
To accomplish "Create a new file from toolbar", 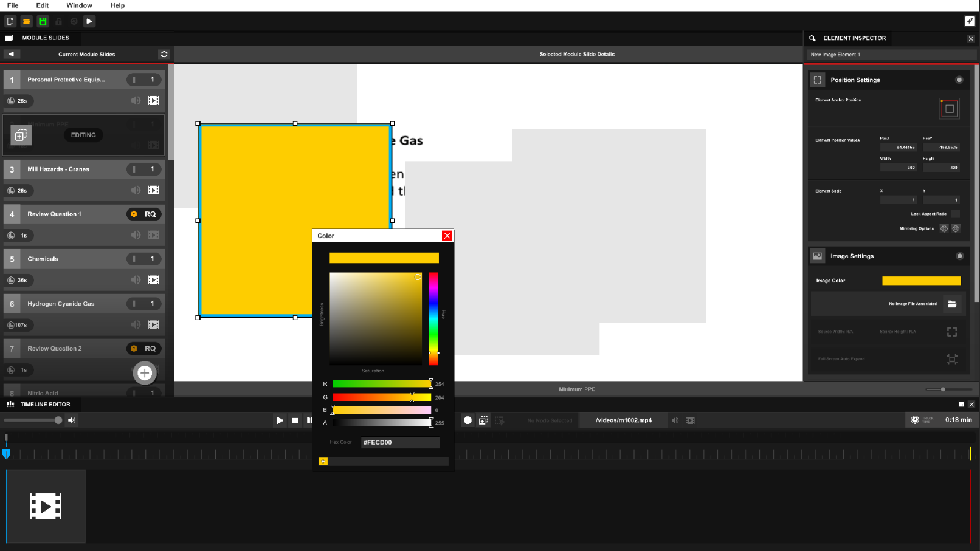I will (x=10, y=21).
